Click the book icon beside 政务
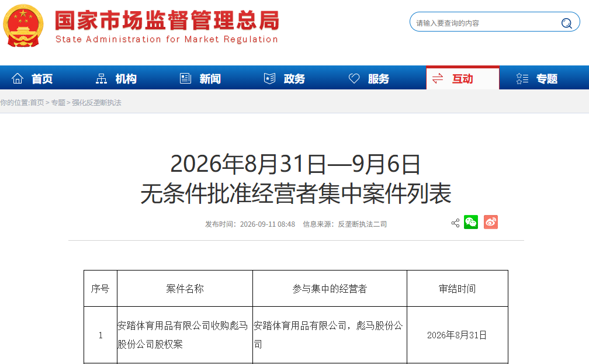The height and width of the screenshot is (364, 589). (x=270, y=78)
